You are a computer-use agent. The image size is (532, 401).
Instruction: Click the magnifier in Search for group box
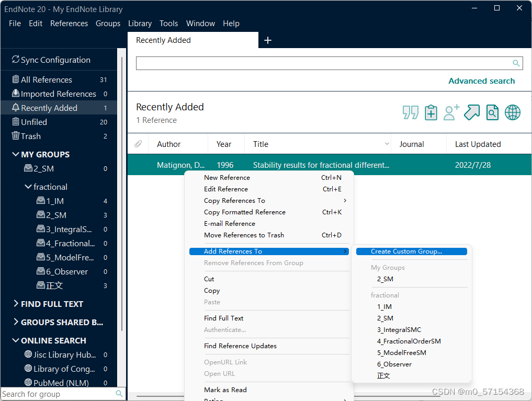[x=119, y=394]
